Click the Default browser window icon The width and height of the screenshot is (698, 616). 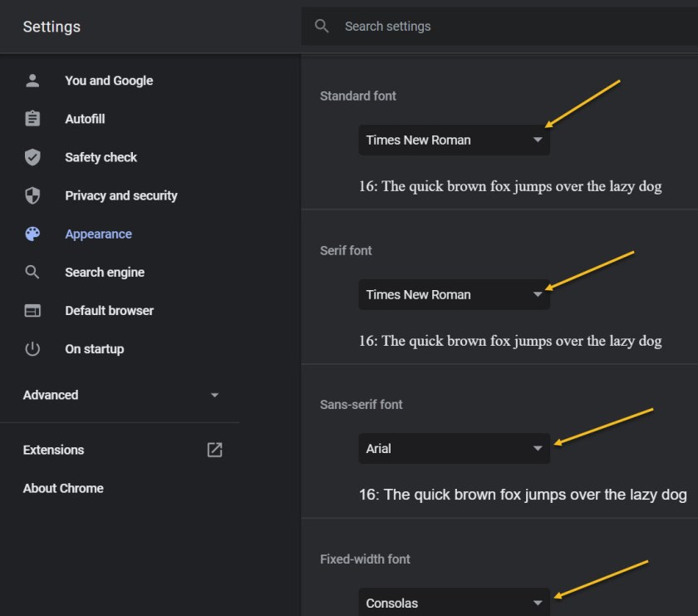click(32, 310)
